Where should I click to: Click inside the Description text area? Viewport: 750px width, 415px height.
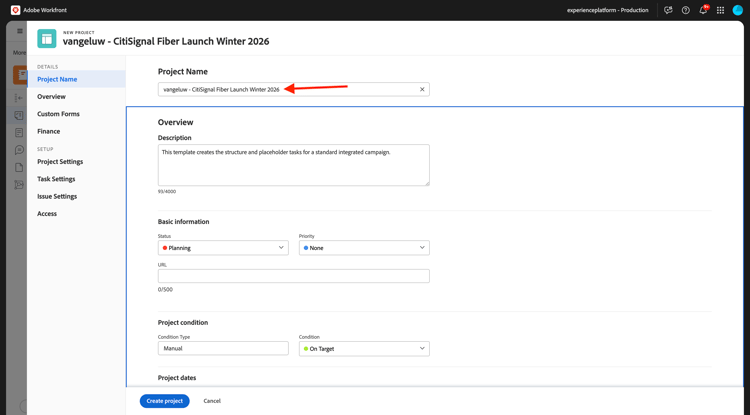(294, 165)
